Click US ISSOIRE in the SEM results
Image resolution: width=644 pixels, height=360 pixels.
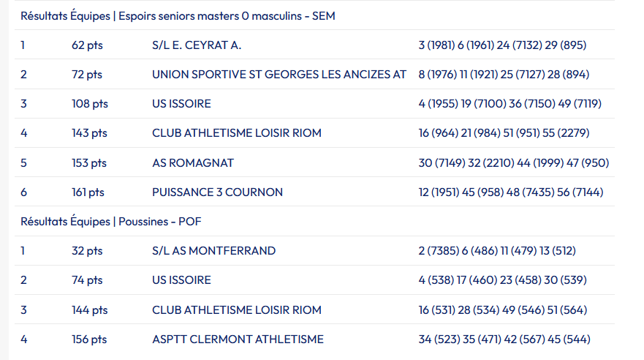point(181,104)
